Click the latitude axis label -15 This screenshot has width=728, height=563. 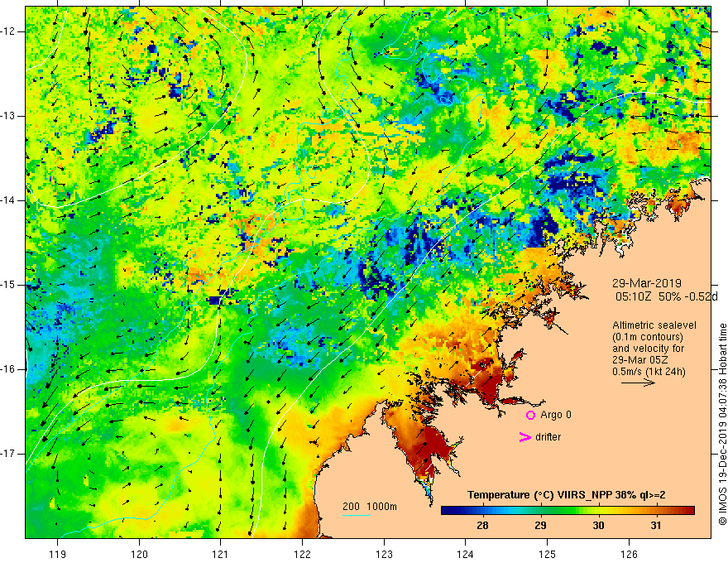pos(8,285)
